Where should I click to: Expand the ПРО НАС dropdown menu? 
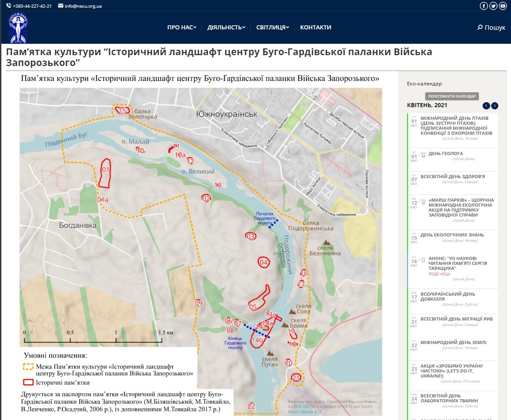click(x=182, y=28)
